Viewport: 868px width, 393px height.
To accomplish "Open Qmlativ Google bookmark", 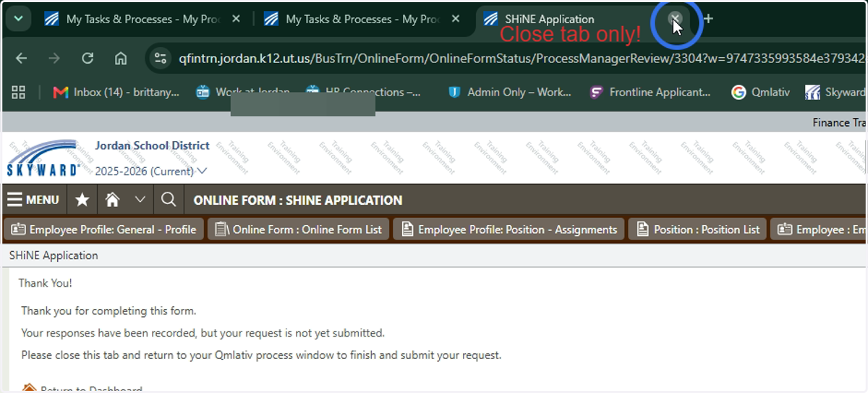I will click(760, 92).
